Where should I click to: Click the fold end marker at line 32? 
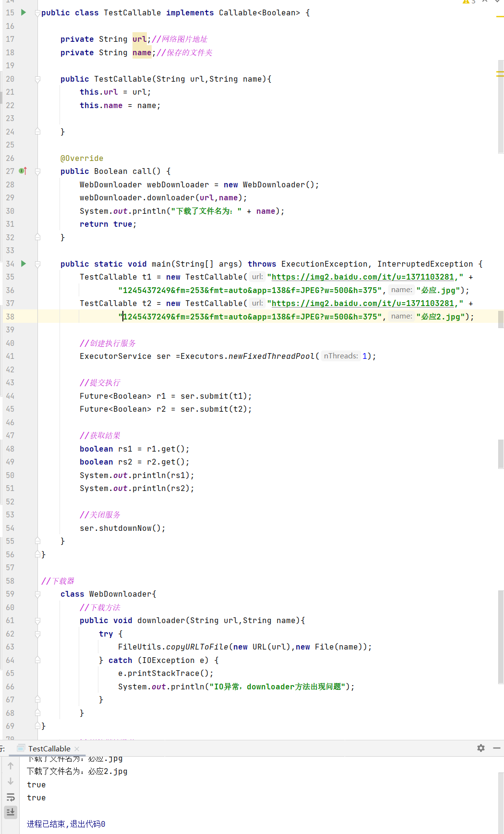(x=37, y=237)
